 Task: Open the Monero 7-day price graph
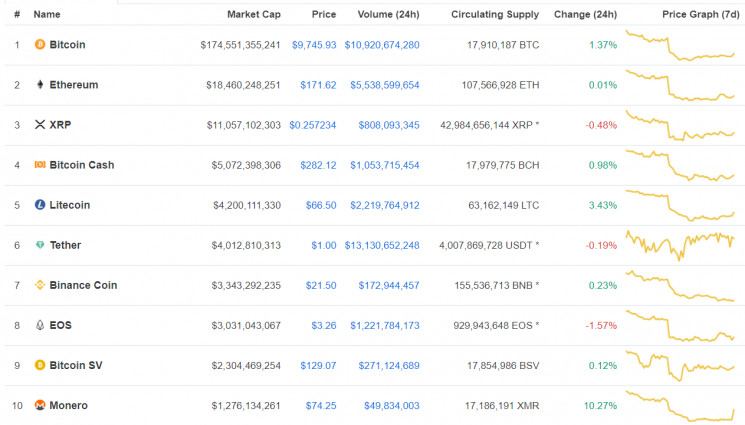[x=680, y=406]
